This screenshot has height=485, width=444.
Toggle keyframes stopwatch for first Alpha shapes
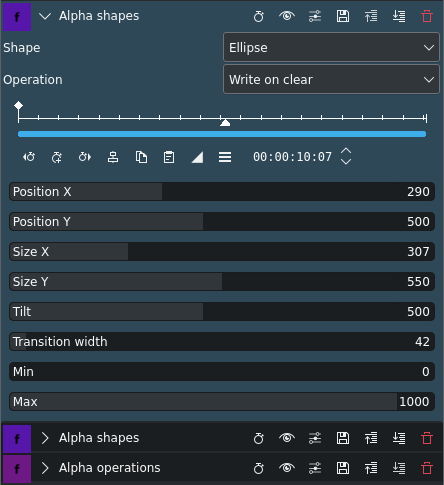(x=259, y=16)
